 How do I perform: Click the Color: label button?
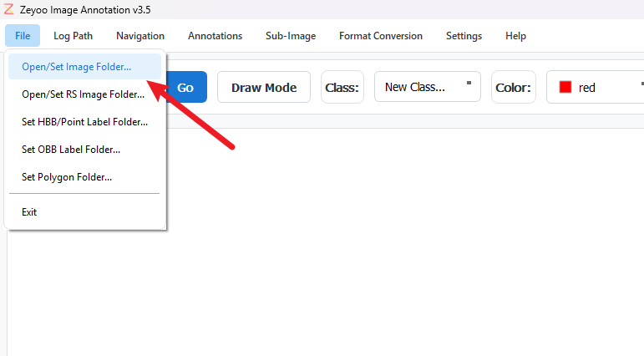click(514, 87)
